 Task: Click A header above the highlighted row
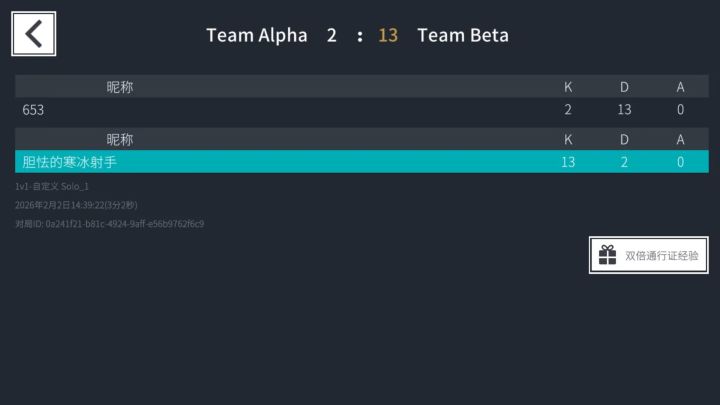click(680, 139)
